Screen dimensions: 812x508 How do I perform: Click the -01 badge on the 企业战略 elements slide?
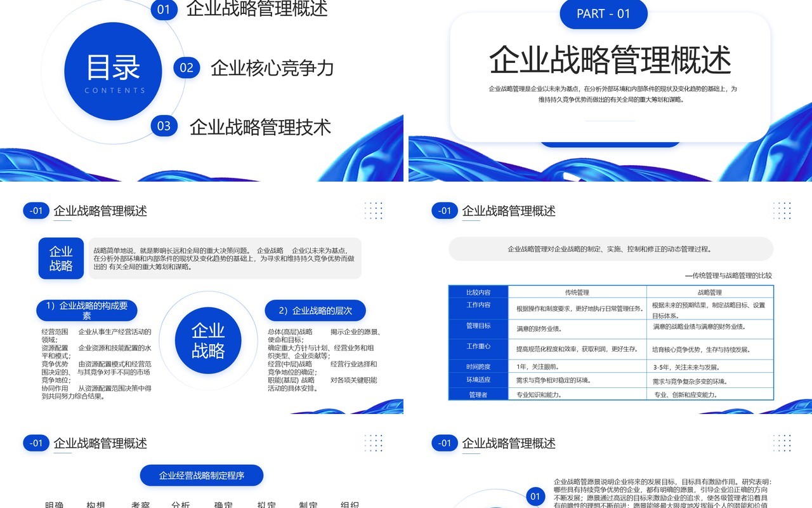coord(36,211)
